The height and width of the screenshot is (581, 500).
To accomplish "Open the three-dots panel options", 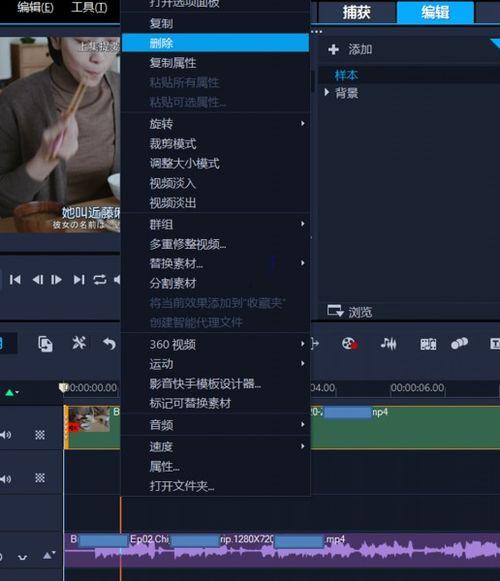I will pyautogui.click(x=316, y=32).
